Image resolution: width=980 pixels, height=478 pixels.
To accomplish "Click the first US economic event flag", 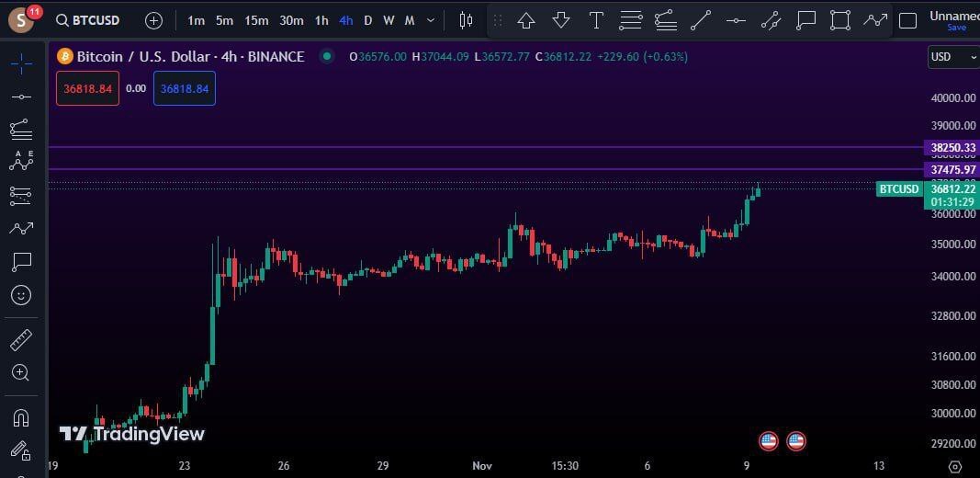I will [768, 441].
